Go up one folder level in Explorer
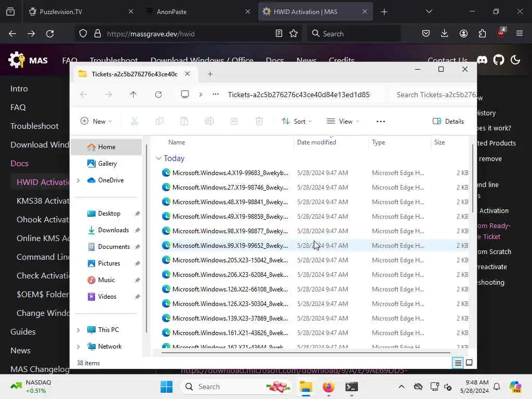Screen dimensions: 532x399 point(134,95)
